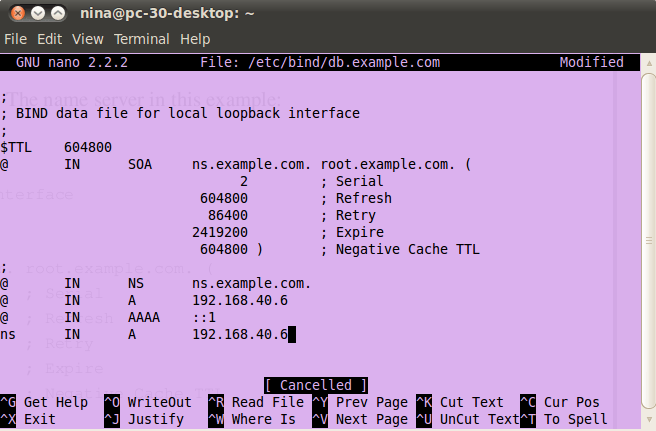This screenshot has width=656, height=431.
Task: Minimize the terminal window
Action: point(38,13)
